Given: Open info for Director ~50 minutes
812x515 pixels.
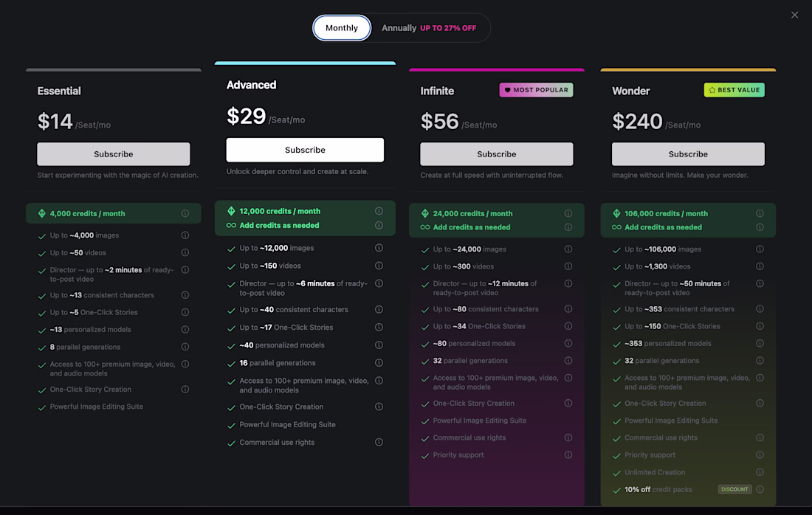Looking at the screenshot, I should point(760,283).
